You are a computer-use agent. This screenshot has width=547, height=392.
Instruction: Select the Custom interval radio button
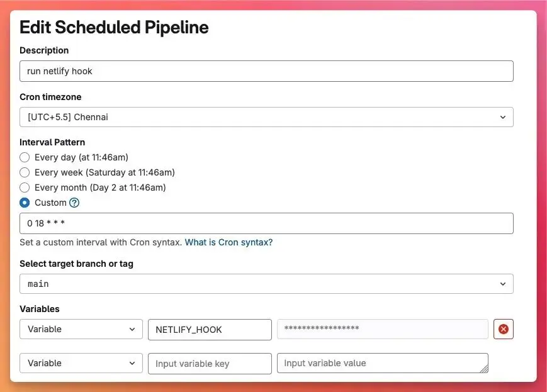tap(25, 203)
